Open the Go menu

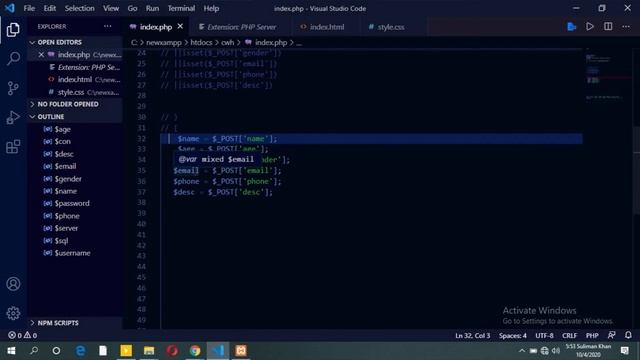tap(132, 8)
